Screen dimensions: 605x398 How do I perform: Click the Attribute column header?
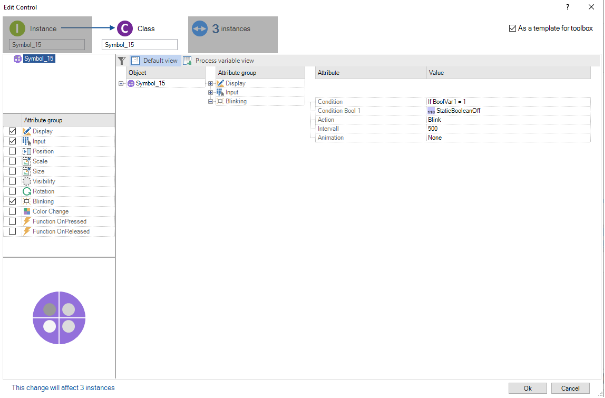[x=371, y=73]
